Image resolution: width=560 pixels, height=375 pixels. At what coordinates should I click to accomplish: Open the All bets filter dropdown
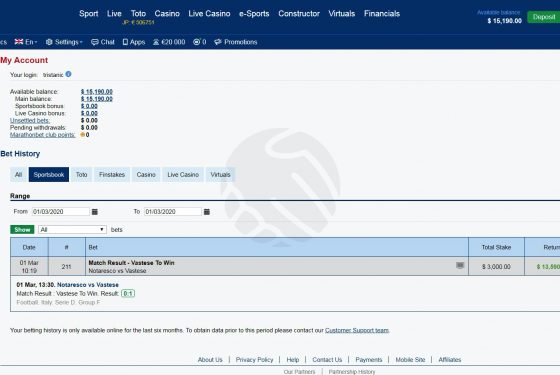[x=72, y=230]
